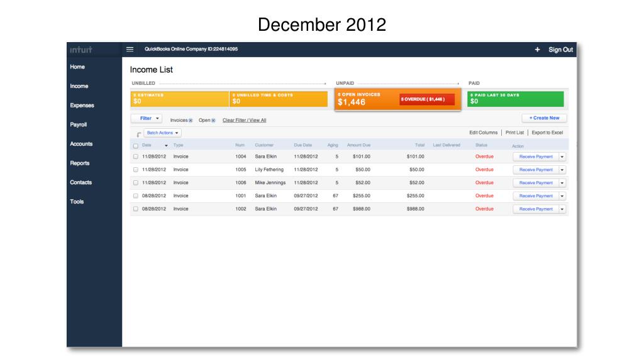Select the Open Invoices $1,446 orange bar
The height and width of the screenshot is (362, 644).
(x=397, y=99)
